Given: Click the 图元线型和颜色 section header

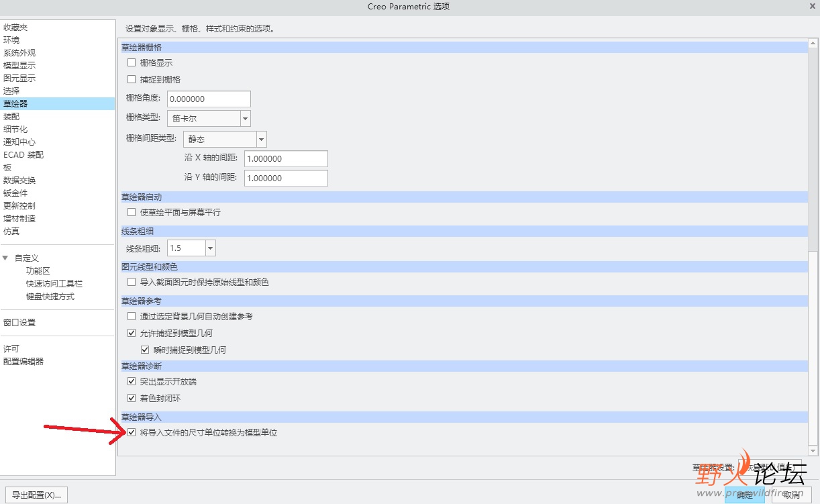Looking at the screenshot, I should pyautogui.click(x=464, y=266).
